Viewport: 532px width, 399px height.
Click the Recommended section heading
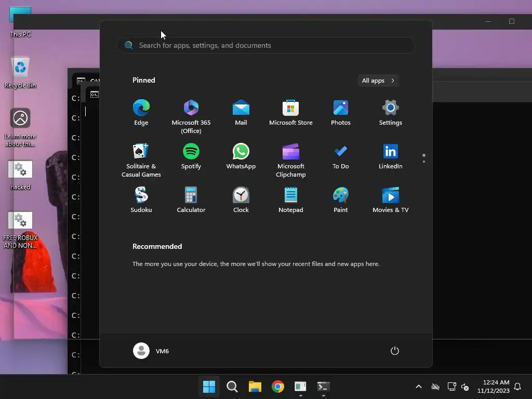point(157,246)
